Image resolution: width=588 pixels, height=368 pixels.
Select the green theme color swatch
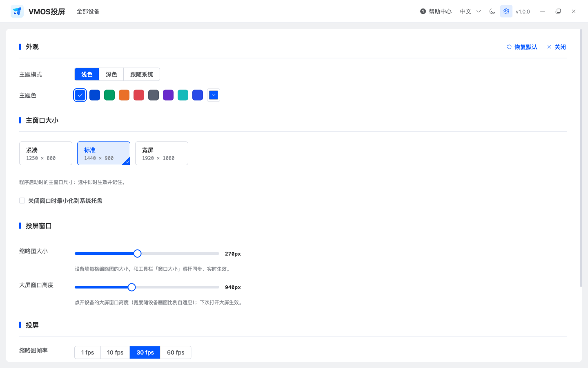click(109, 95)
